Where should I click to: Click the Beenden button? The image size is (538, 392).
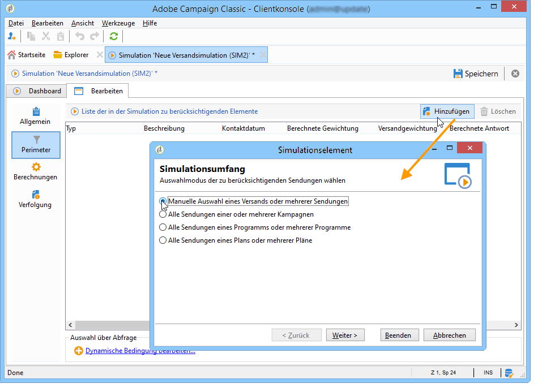tap(399, 335)
